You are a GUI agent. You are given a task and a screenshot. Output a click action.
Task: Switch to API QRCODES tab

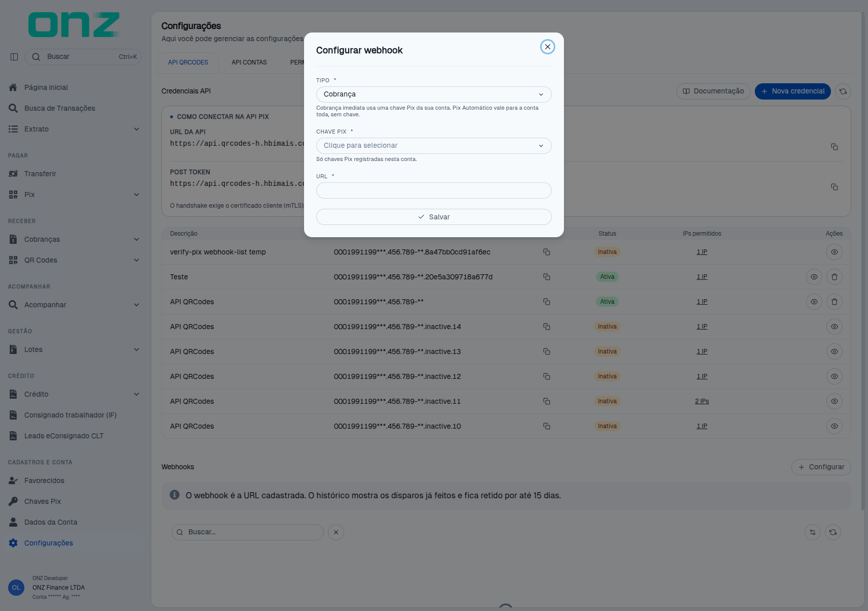pyautogui.click(x=188, y=62)
